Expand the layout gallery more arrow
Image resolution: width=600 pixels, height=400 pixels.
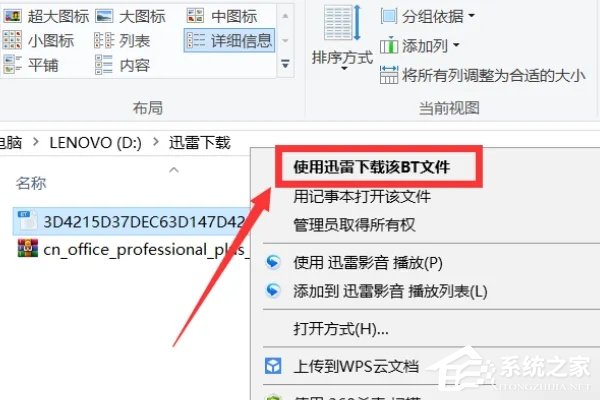pyautogui.click(x=285, y=64)
